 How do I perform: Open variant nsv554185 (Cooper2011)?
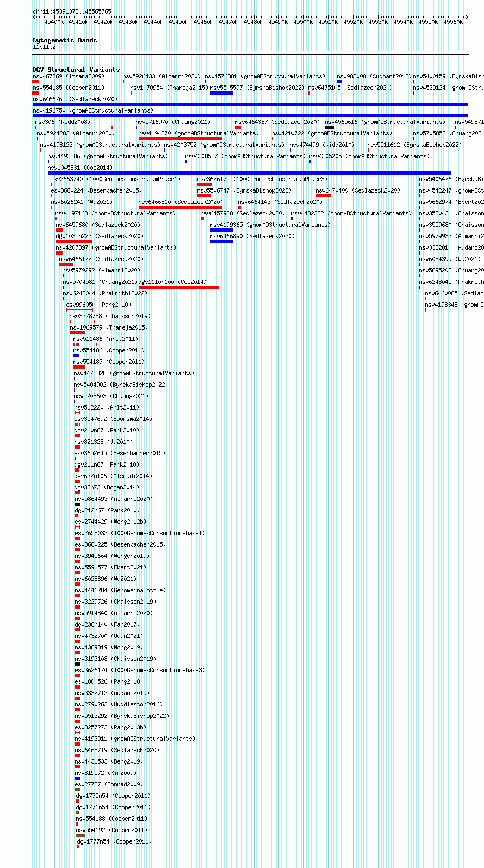coord(68,88)
